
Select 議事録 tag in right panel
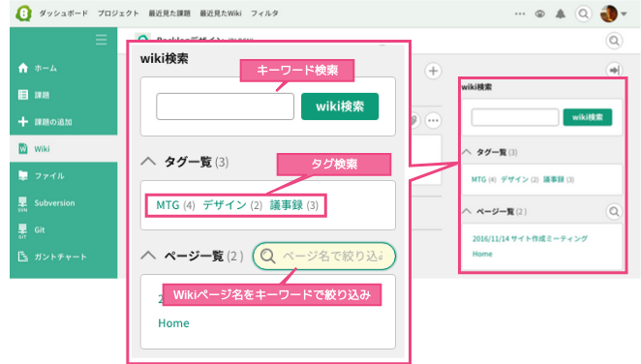coord(554,179)
